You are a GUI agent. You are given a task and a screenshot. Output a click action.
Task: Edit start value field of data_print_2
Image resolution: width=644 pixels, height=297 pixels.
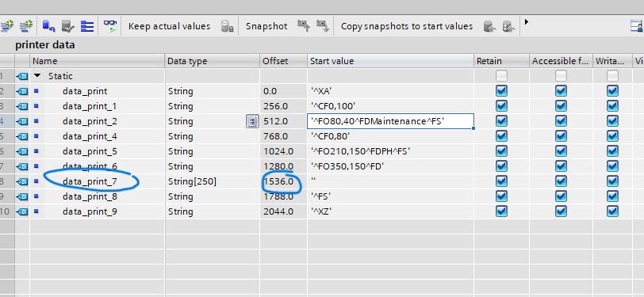pos(390,121)
